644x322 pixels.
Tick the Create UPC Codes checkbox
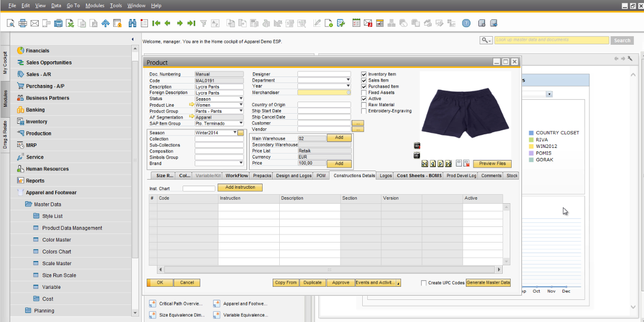(x=424, y=283)
